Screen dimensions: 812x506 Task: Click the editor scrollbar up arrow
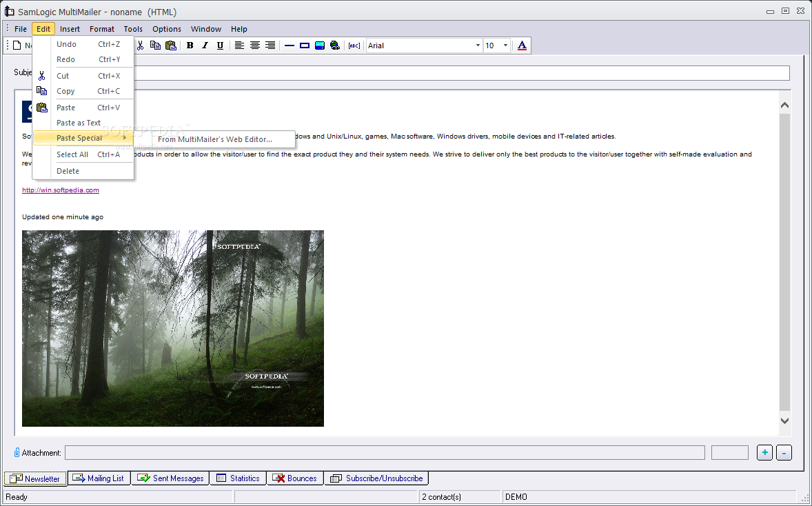coord(784,105)
